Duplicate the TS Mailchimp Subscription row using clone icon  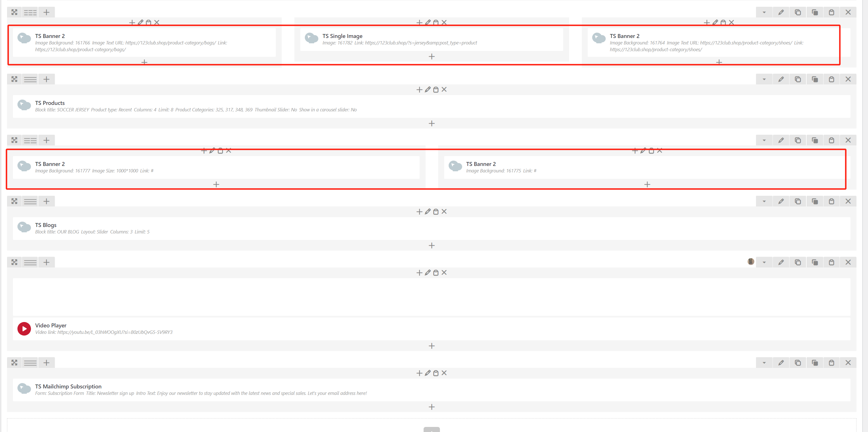click(815, 362)
